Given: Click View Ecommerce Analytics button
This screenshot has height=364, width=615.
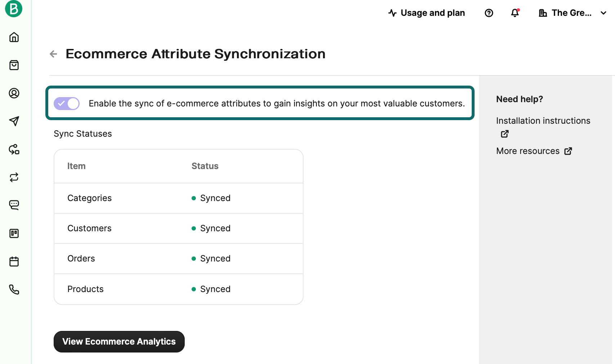Looking at the screenshot, I should point(119,342).
